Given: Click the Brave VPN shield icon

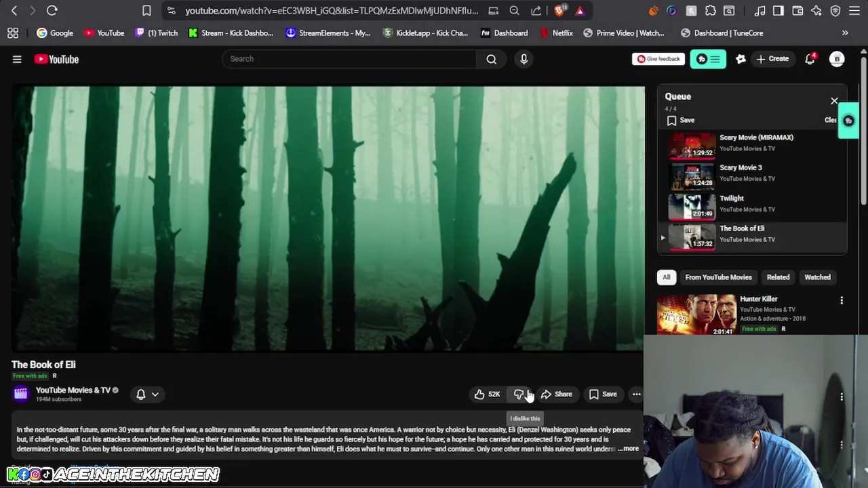Looking at the screenshot, I should [835, 10].
